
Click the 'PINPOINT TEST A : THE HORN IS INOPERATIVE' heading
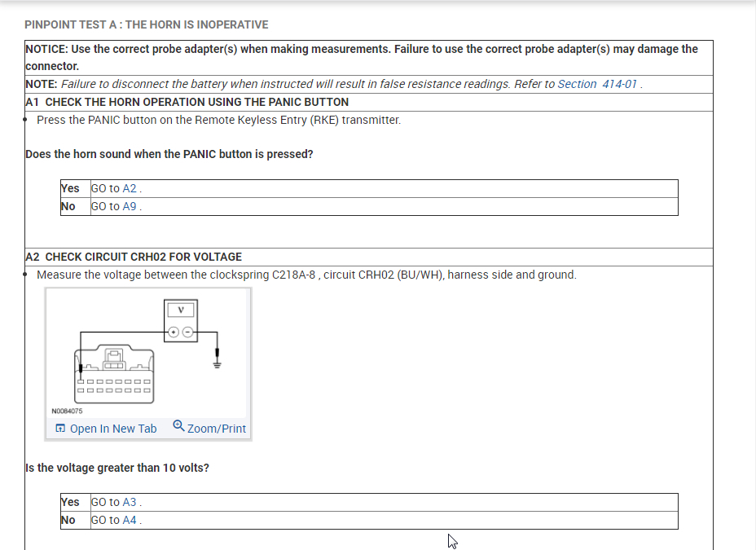[x=147, y=24]
